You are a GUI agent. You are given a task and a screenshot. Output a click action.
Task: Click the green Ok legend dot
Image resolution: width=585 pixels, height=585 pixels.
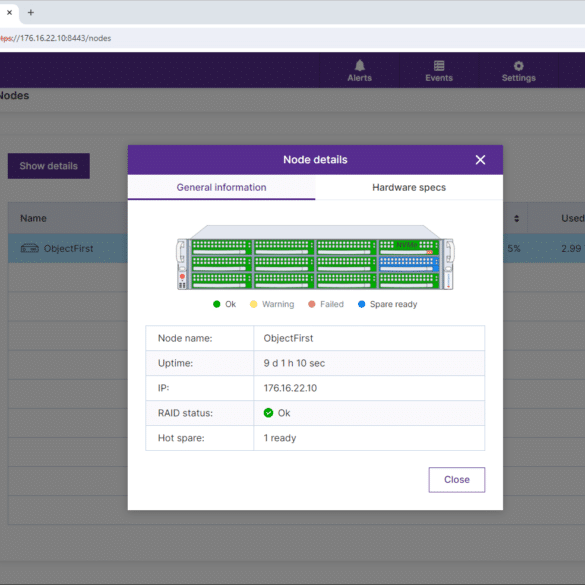pos(216,304)
